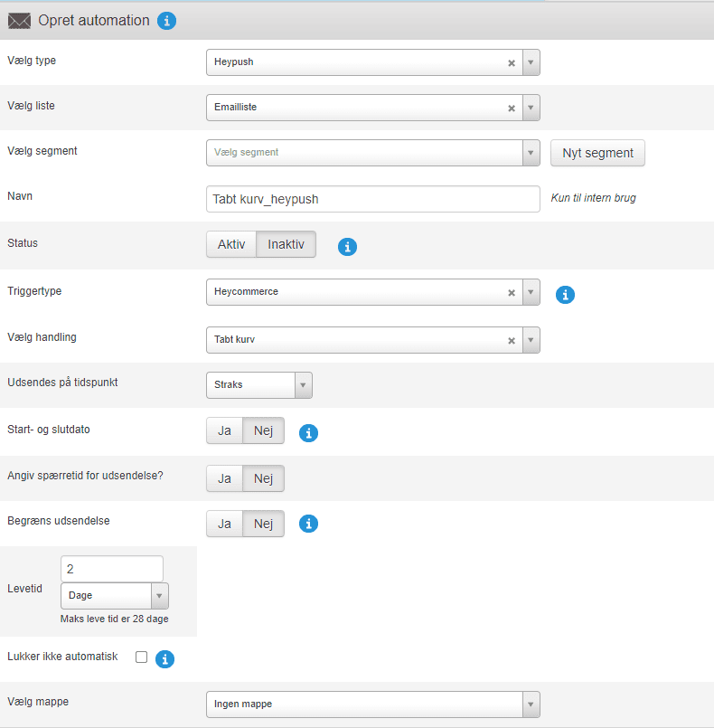This screenshot has width=714, height=728.
Task: Click info icon next to Opret automation
Action: tap(166, 21)
